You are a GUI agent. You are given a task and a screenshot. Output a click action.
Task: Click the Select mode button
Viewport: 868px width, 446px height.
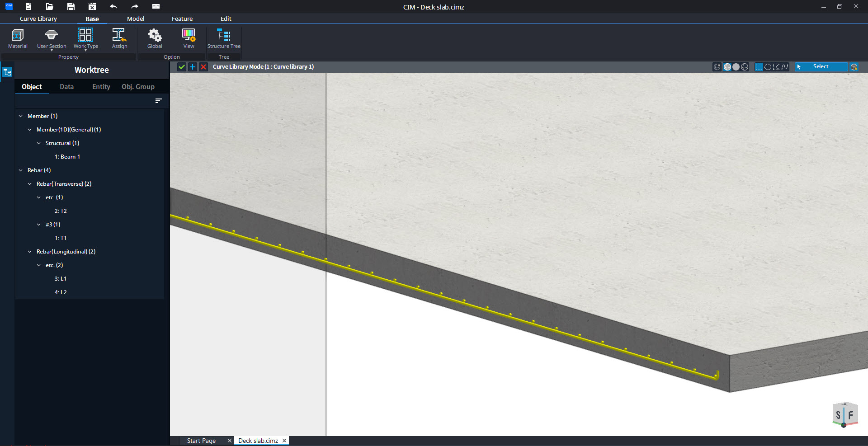(821, 67)
